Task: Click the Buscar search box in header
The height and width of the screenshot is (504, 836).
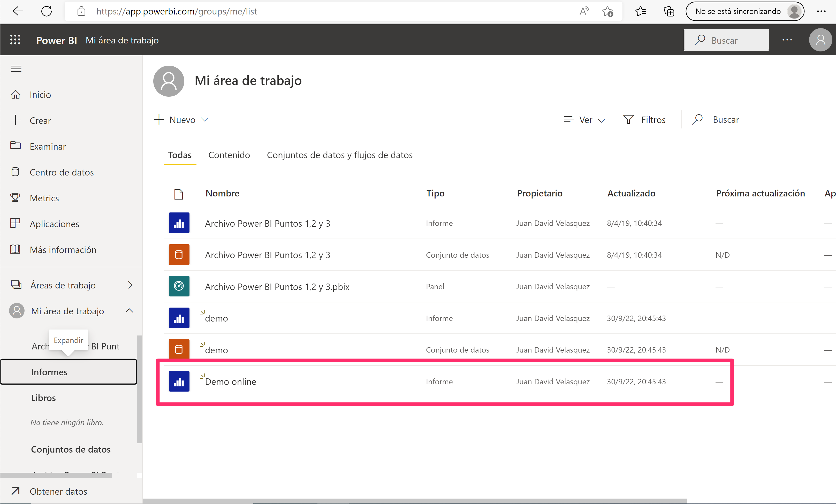Action: coord(726,40)
